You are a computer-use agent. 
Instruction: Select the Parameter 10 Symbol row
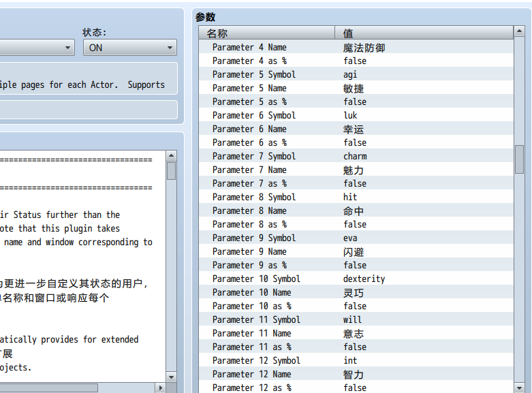(x=356, y=279)
